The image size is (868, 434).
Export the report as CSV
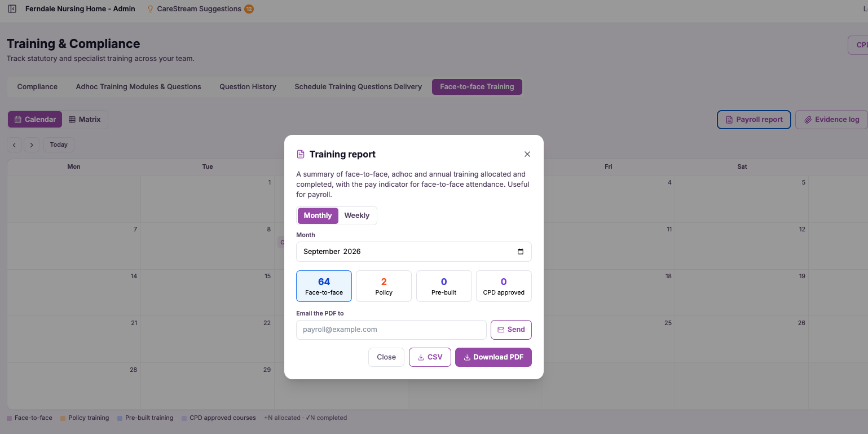pyautogui.click(x=430, y=357)
